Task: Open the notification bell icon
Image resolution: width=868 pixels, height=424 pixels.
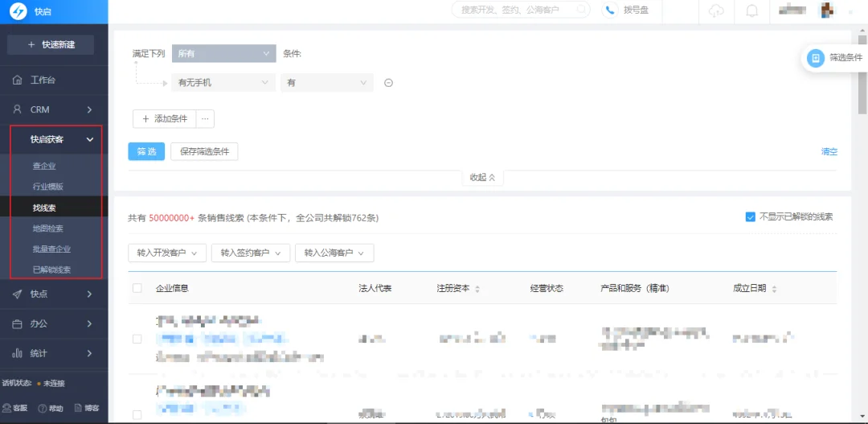Action: tap(752, 11)
